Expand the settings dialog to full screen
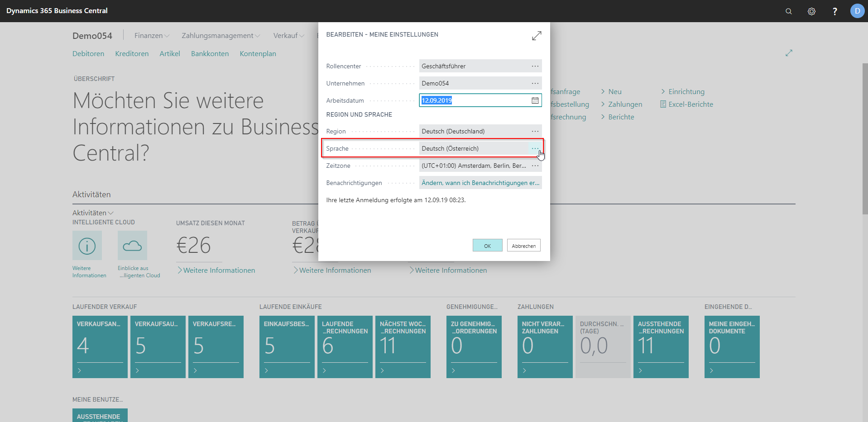Screen dimensions: 868x422 [537, 36]
